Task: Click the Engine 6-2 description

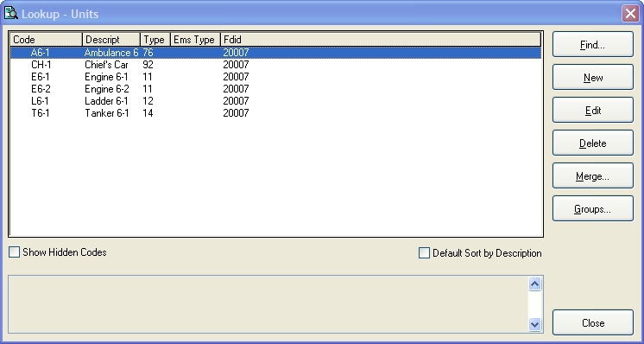Action: pos(107,89)
